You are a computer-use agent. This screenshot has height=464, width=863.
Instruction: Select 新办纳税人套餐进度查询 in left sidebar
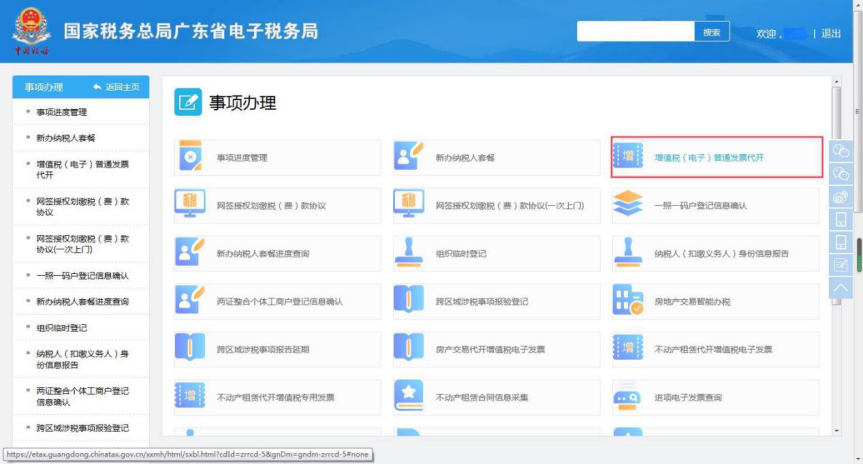(x=83, y=302)
